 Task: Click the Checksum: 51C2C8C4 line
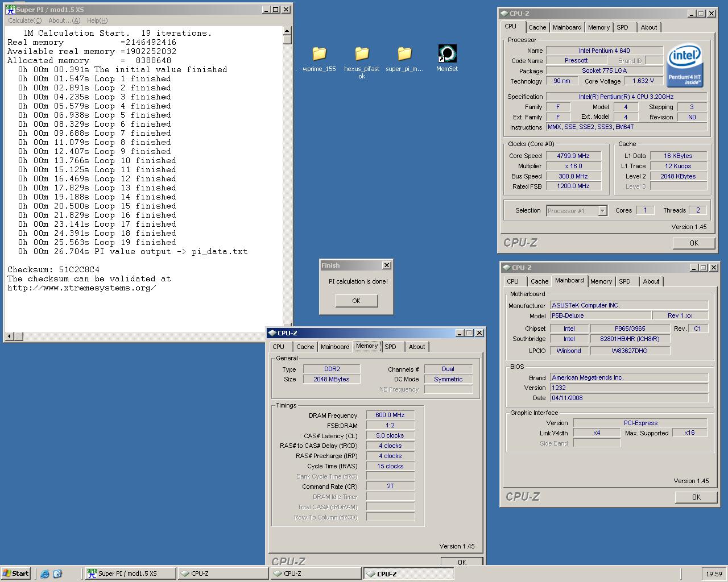(x=53, y=269)
